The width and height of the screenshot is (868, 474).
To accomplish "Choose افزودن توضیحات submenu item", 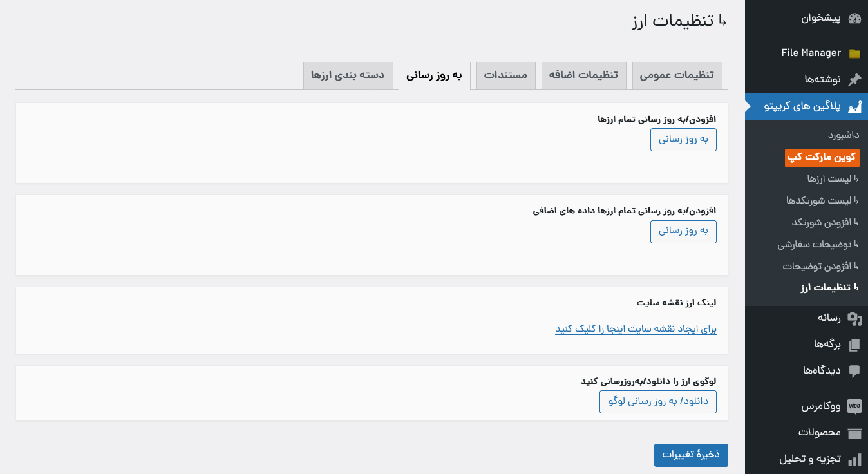I will click(x=821, y=266).
